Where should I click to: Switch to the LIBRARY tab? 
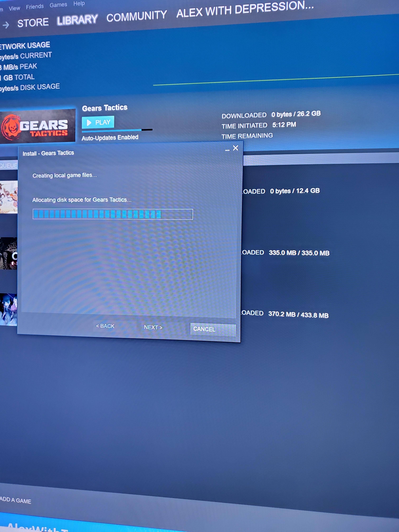[x=77, y=20]
